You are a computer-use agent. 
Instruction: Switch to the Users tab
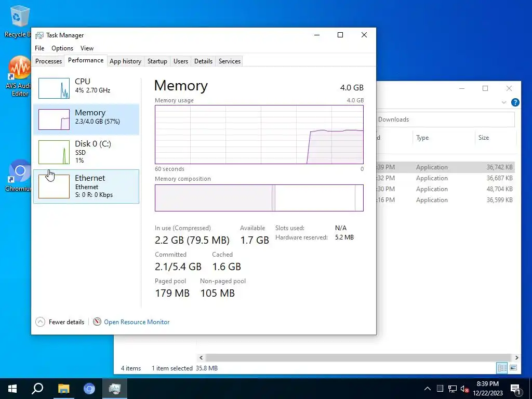click(180, 61)
